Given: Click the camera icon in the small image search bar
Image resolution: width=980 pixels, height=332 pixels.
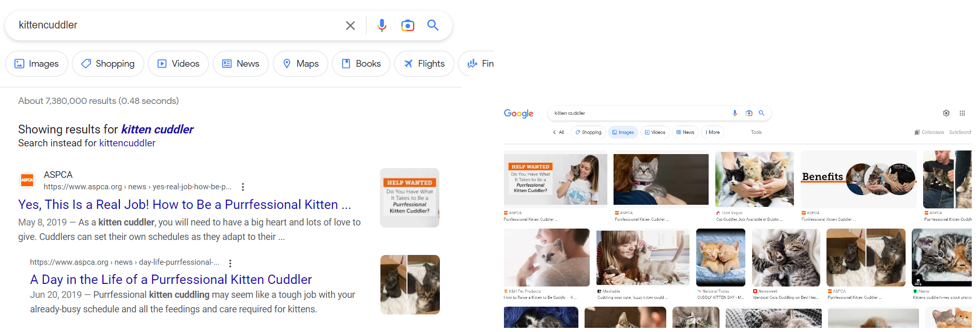Looking at the screenshot, I should tap(749, 113).
